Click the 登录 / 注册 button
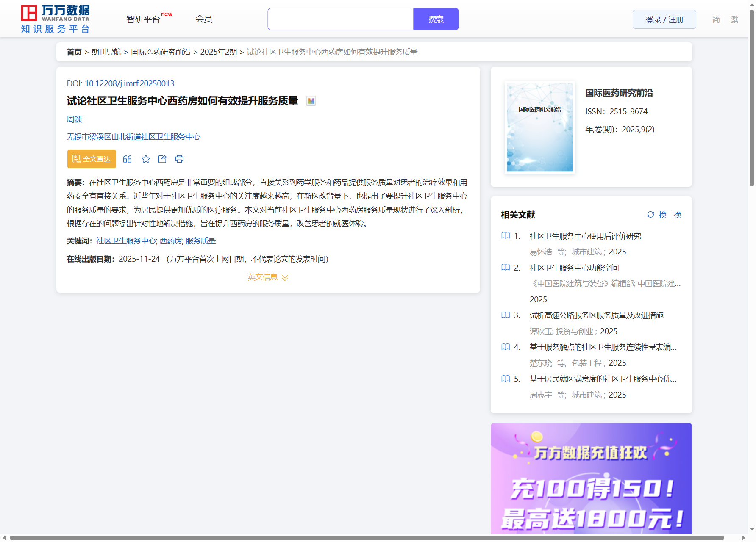The height and width of the screenshot is (542, 756). point(664,19)
